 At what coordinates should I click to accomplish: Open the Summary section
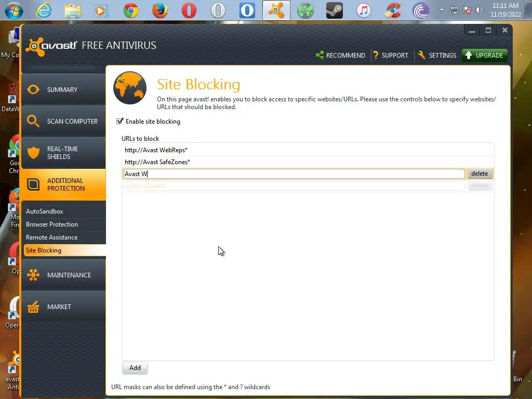click(63, 89)
